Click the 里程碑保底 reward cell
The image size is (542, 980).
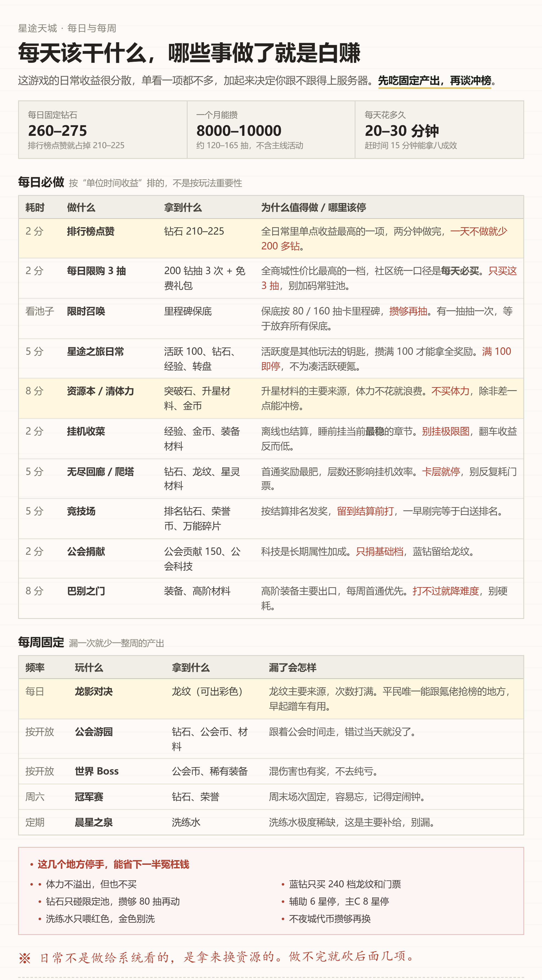point(188,311)
